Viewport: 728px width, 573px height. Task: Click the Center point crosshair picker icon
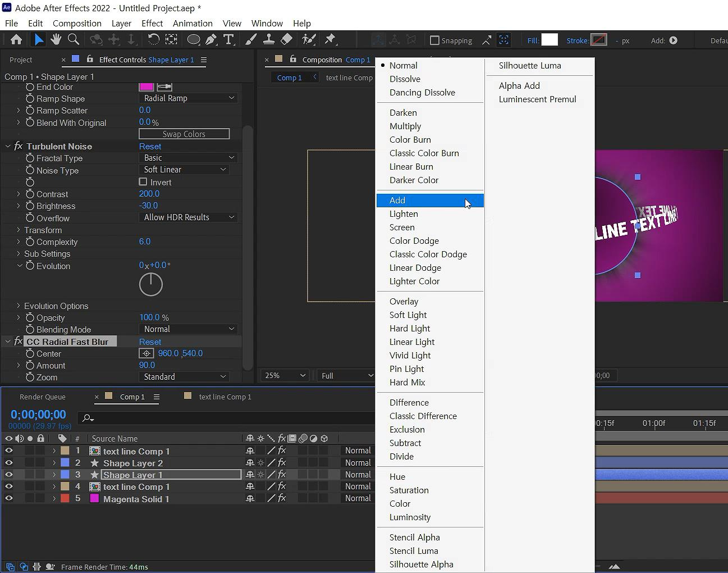[146, 353]
